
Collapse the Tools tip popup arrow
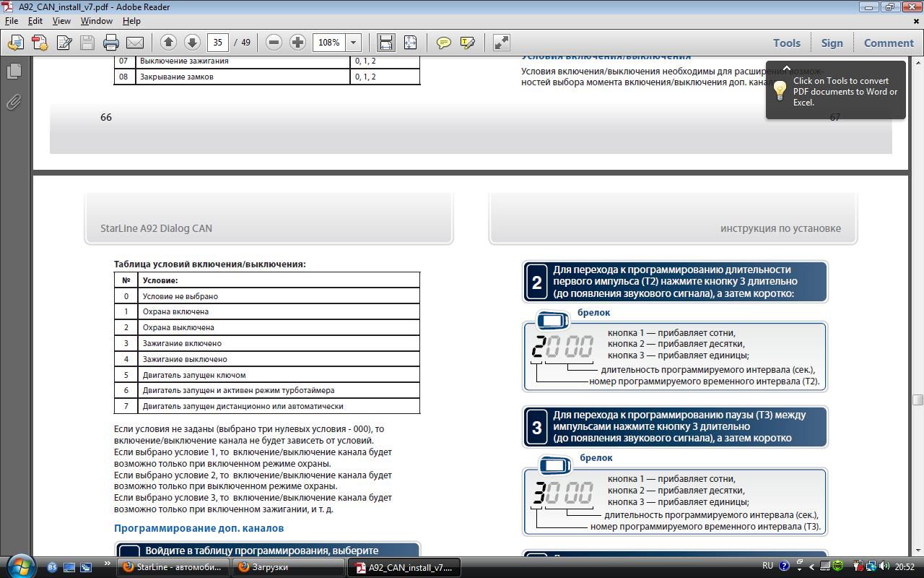tap(787, 69)
